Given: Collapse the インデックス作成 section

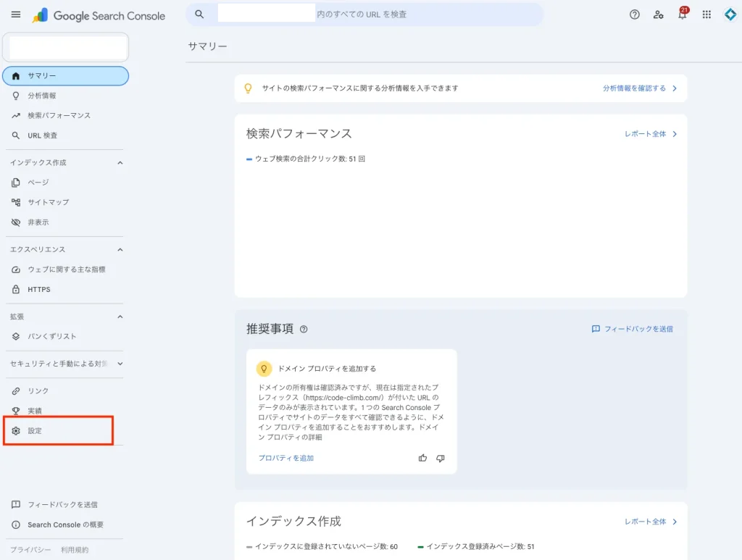Looking at the screenshot, I should click(x=120, y=163).
